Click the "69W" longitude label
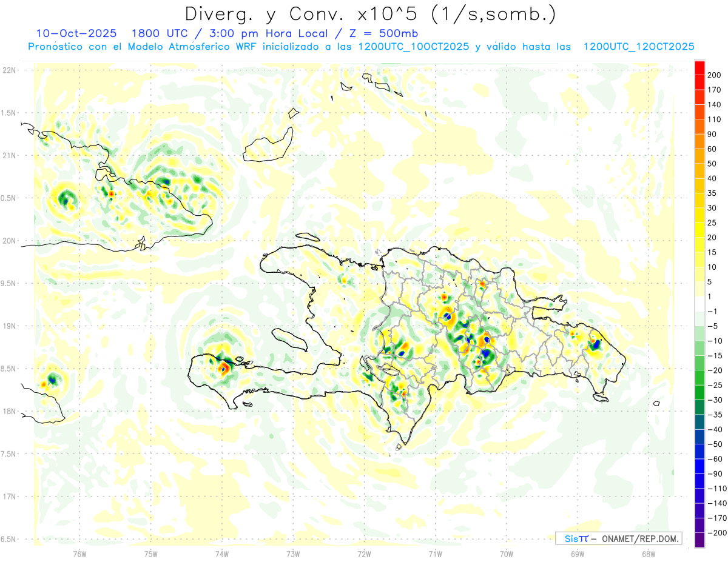 coord(578,554)
